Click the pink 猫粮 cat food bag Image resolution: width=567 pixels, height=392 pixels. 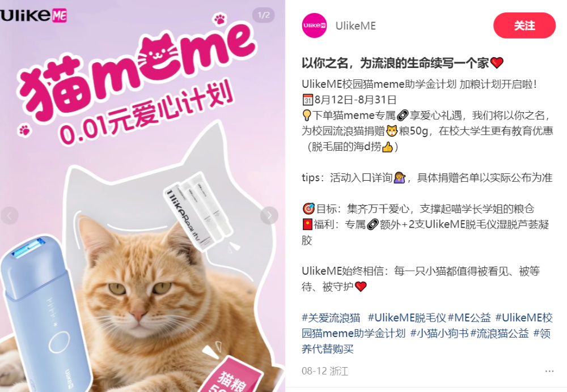point(231,375)
